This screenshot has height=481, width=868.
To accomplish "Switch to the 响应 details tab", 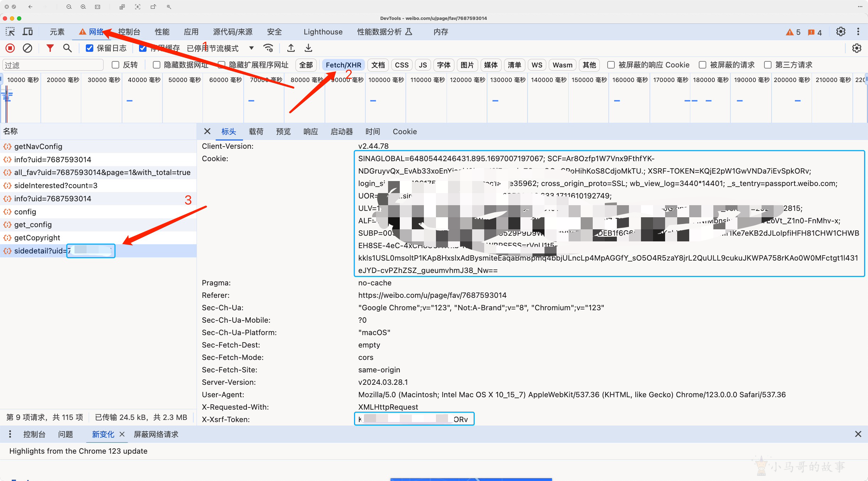I will [x=311, y=132].
